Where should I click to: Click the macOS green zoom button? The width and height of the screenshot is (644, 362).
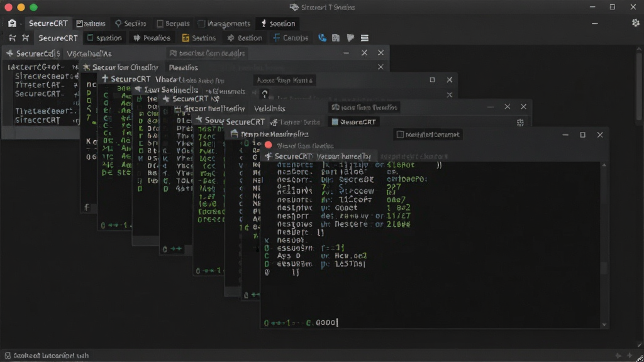[x=34, y=7]
